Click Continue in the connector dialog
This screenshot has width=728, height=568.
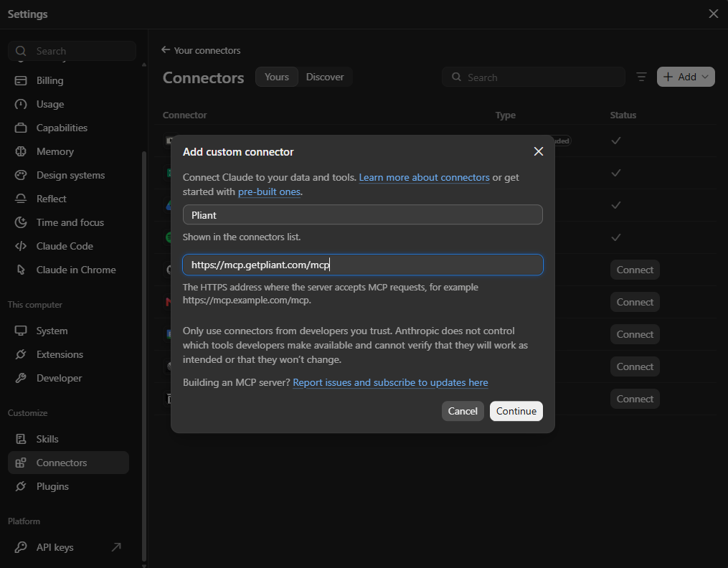click(x=516, y=411)
